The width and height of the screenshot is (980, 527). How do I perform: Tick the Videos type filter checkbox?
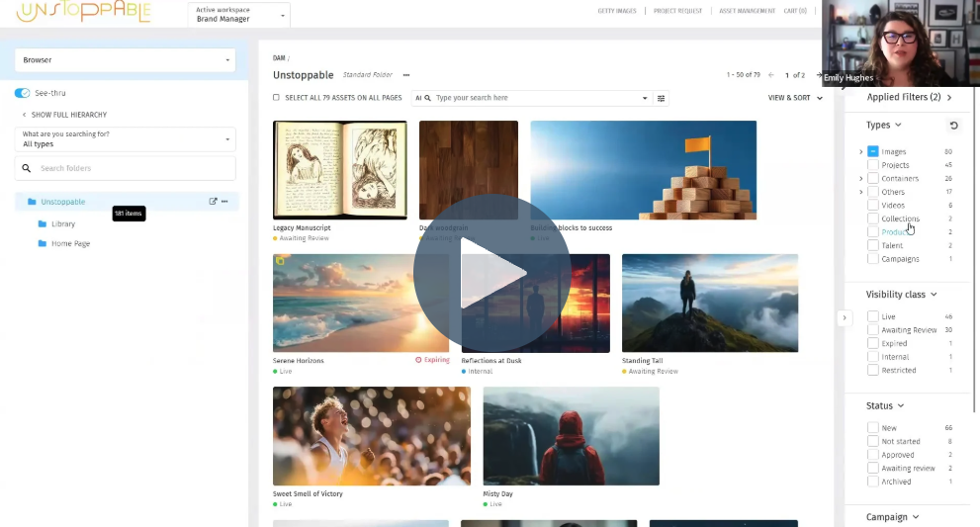click(872, 206)
